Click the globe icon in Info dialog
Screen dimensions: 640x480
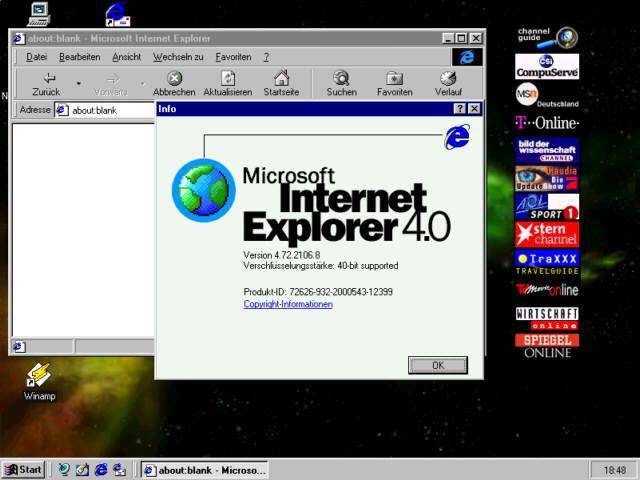203,190
